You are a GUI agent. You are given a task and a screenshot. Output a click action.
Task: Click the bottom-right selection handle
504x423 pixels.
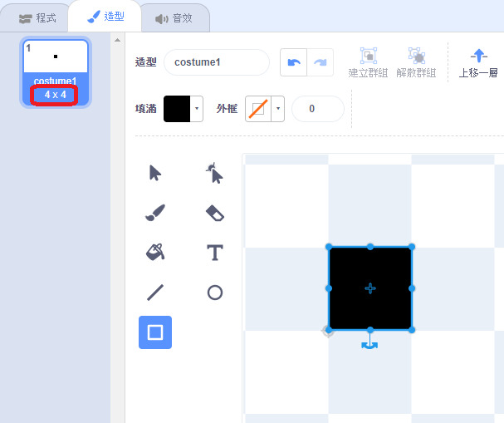(x=412, y=330)
